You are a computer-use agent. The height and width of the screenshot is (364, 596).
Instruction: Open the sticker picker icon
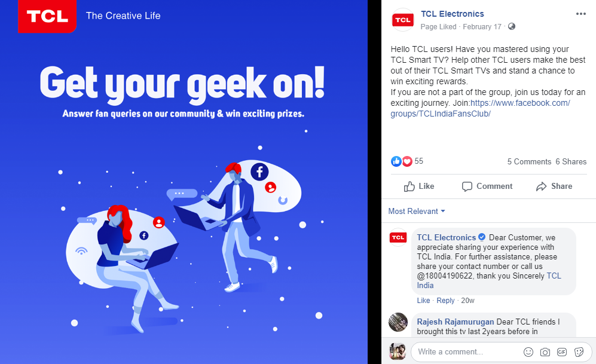point(579,352)
